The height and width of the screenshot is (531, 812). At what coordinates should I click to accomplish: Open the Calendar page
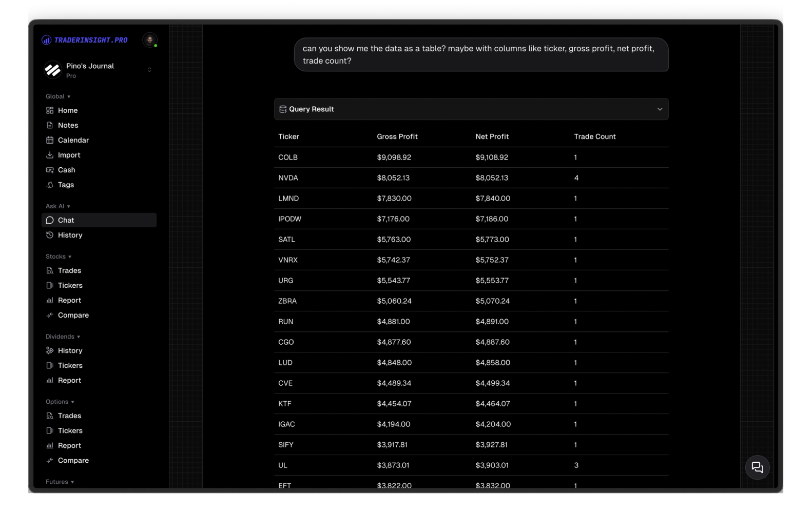(73, 140)
